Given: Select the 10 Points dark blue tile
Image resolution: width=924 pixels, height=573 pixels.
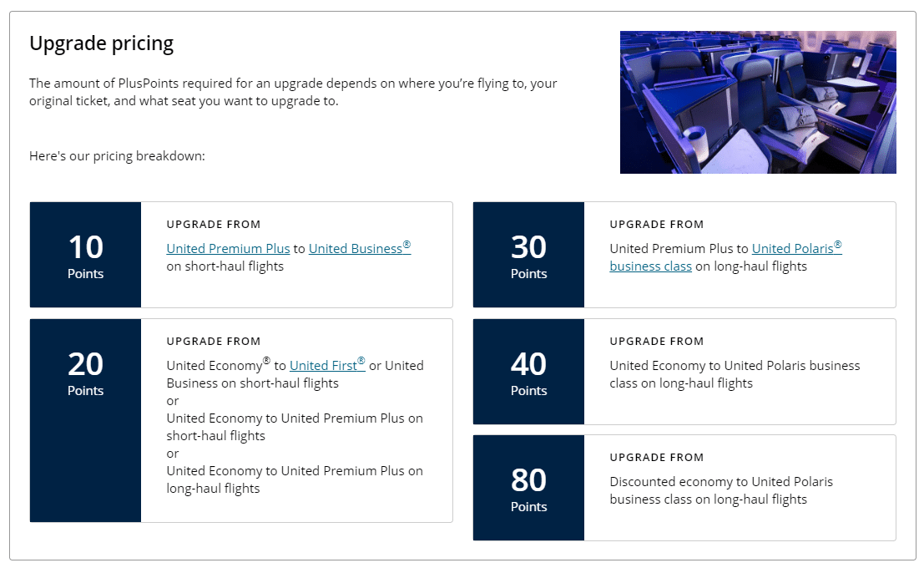Looking at the screenshot, I should click(85, 255).
